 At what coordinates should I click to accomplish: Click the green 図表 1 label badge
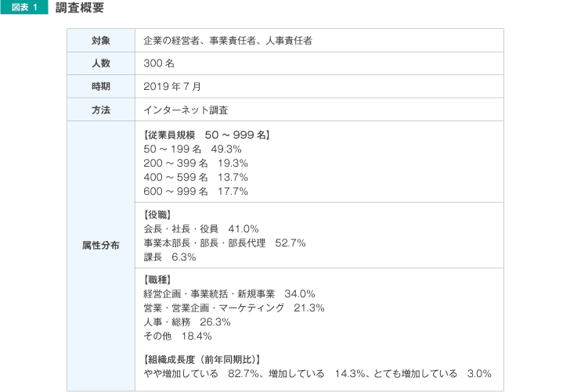tap(24, 7)
